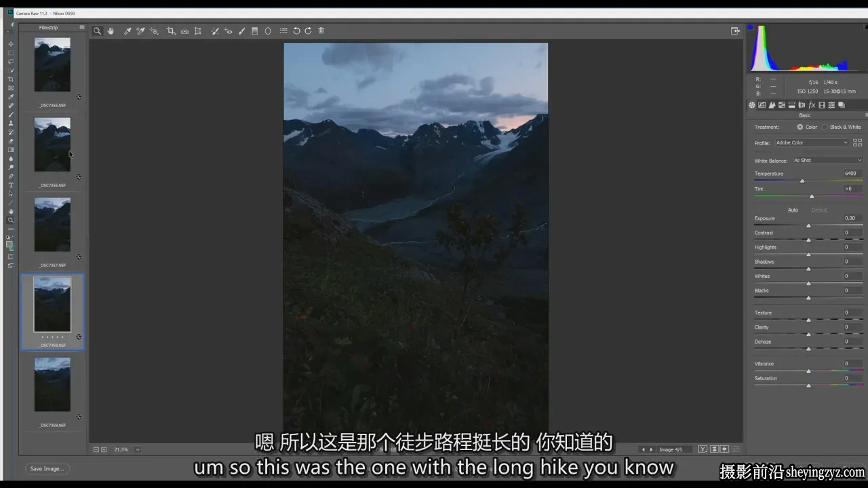The width and height of the screenshot is (868, 488).
Task: Choose the Color Sampler tool
Action: tap(140, 30)
